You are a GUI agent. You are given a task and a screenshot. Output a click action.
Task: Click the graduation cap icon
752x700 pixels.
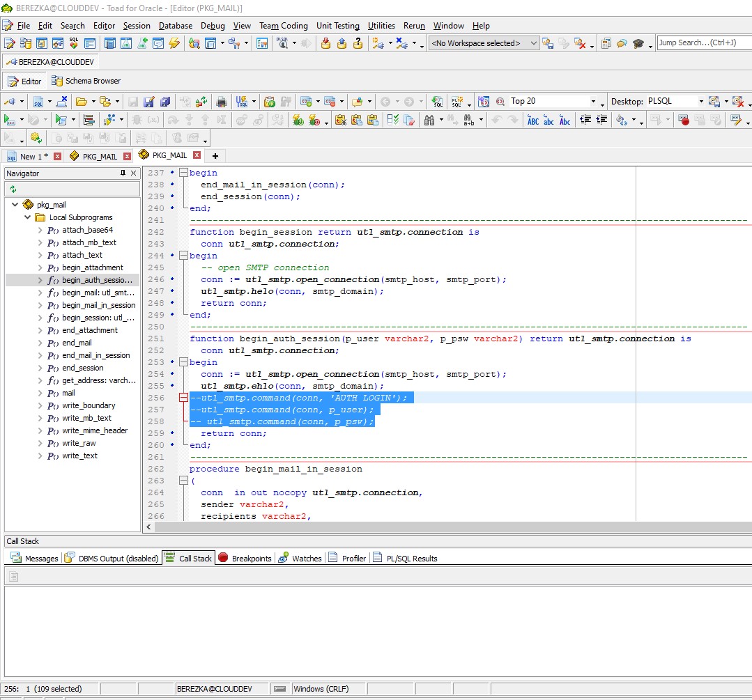click(638, 44)
